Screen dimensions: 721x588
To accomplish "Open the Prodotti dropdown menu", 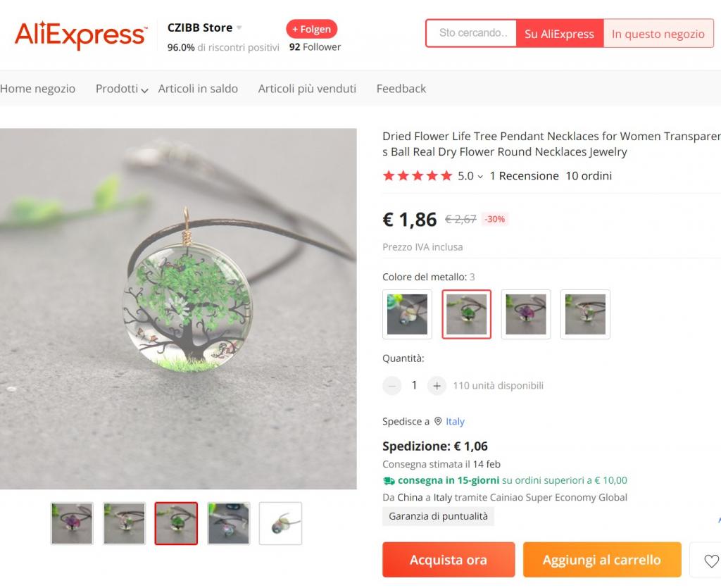I will coord(121,89).
